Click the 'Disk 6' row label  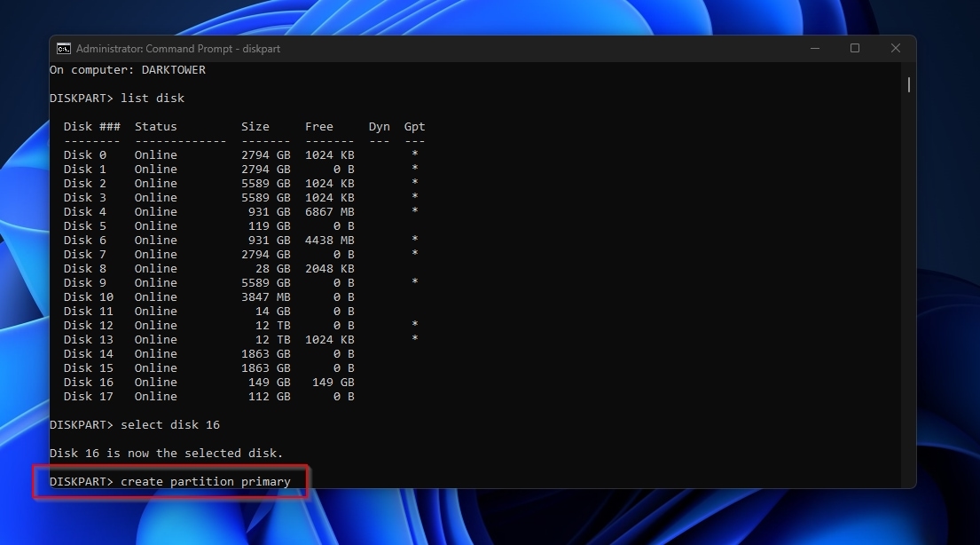85,241
